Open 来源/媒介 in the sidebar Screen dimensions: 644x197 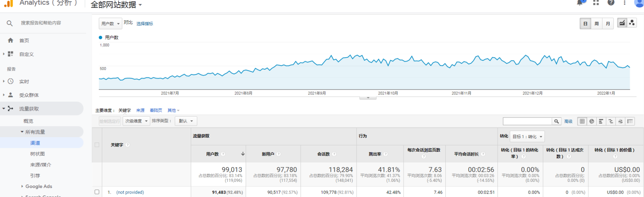41,165
